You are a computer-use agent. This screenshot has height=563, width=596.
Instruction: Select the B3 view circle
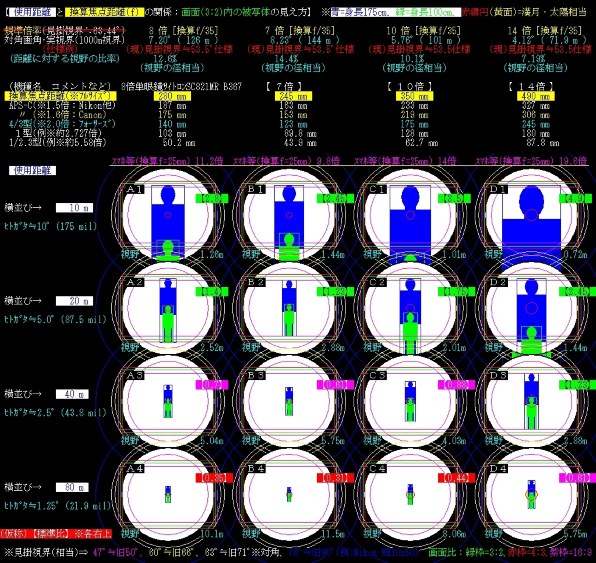click(289, 400)
